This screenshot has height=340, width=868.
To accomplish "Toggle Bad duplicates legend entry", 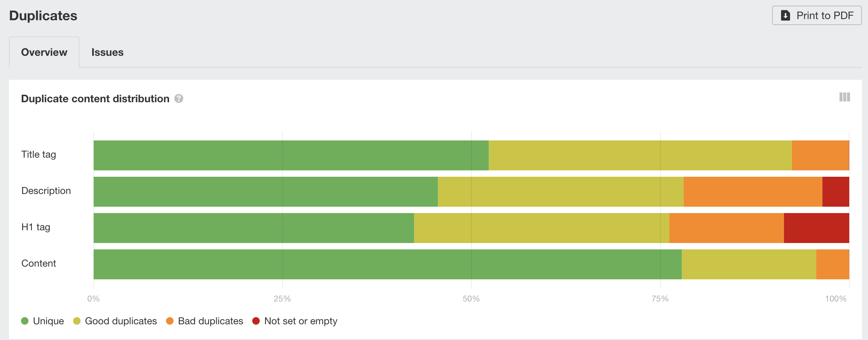I will coord(205,321).
